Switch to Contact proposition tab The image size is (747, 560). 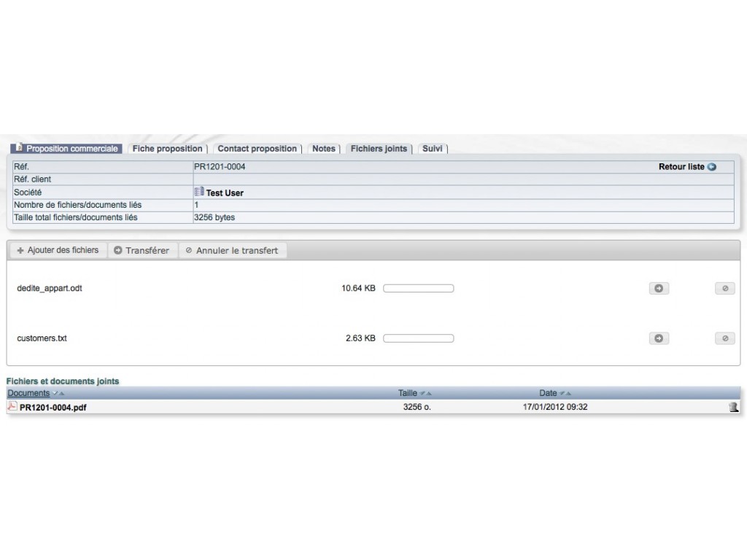[x=258, y=149]
